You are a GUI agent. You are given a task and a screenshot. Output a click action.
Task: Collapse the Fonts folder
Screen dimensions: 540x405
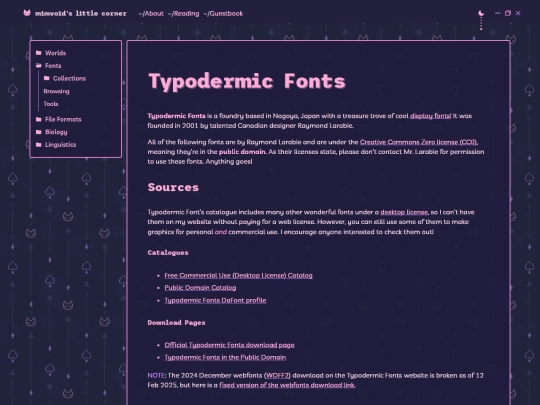[53, 66]
